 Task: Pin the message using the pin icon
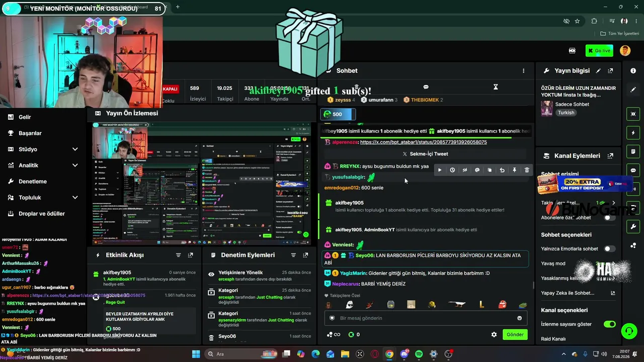(x=514, y=170)
